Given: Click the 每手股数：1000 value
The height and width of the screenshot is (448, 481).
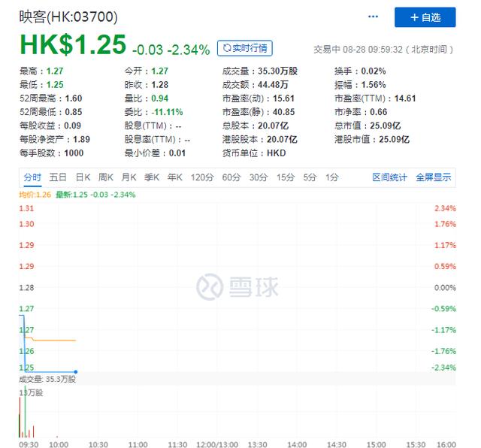Looking at the screenshot, I should click(x=52, y=153).
